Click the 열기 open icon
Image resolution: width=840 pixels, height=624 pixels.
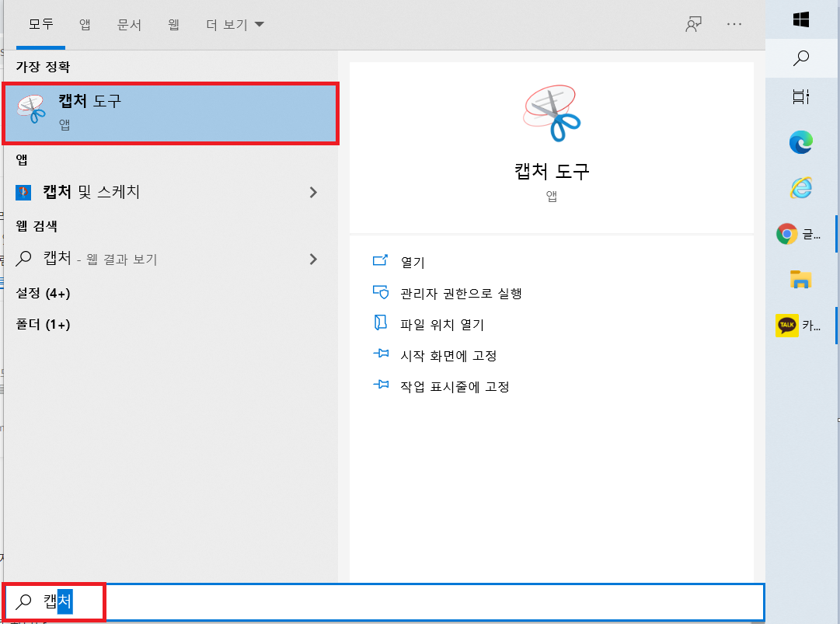click(380, 261)
